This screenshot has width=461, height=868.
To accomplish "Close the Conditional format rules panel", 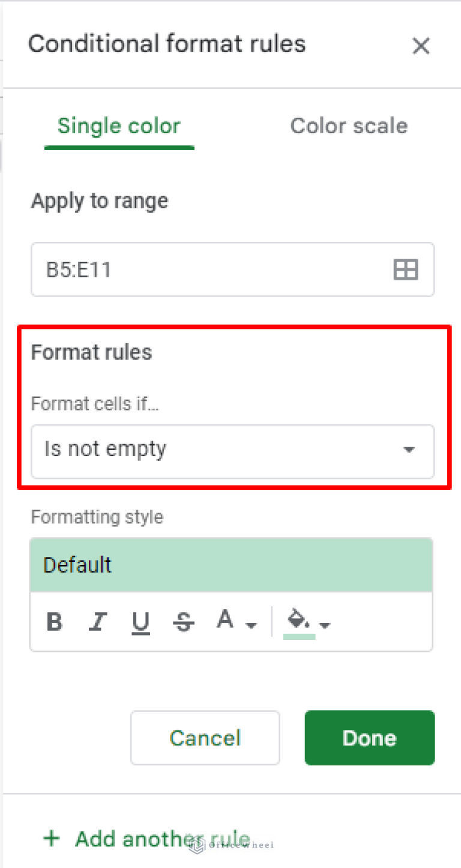I will (x=421, y=46).
